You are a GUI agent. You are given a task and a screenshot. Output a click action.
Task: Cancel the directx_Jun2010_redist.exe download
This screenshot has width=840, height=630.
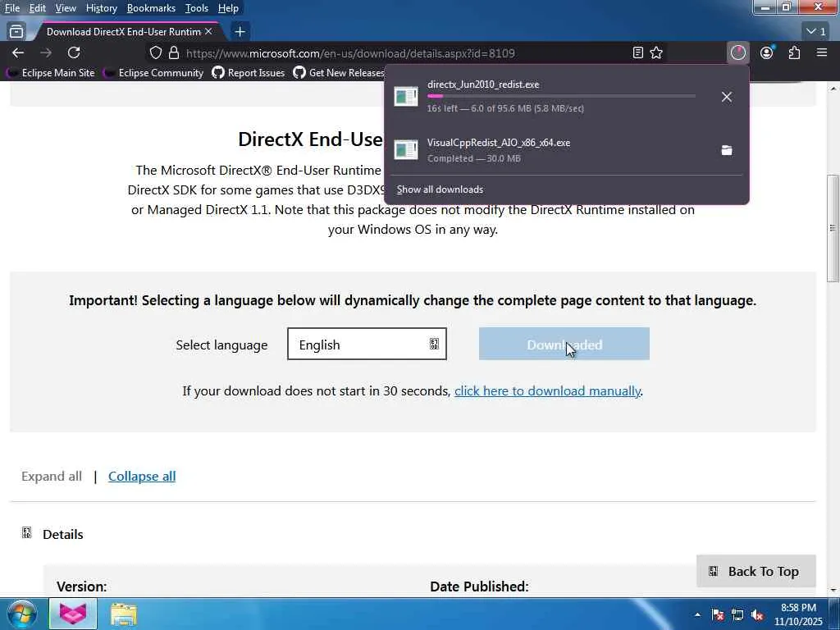(727, 97)
